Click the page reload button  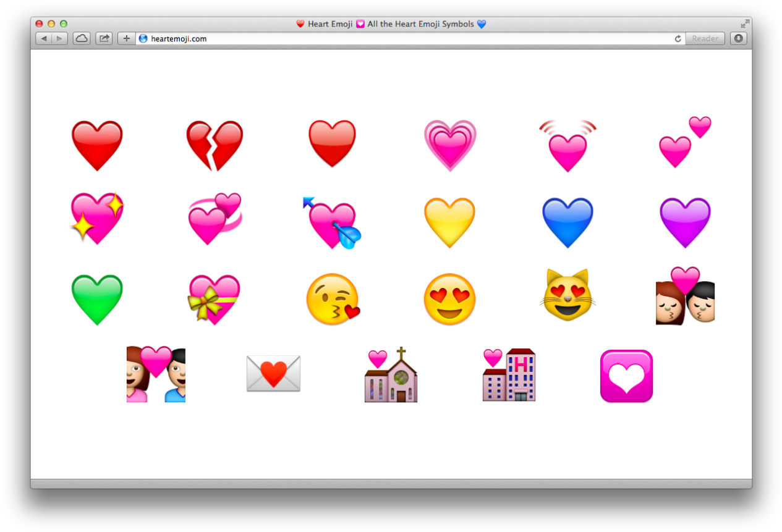pyautogui.click(x=676, y=38)
